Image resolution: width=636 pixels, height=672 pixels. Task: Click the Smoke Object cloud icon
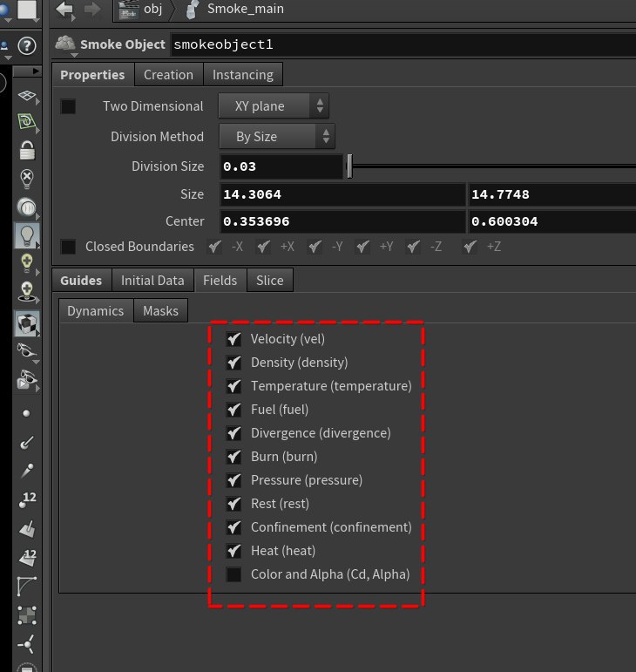65,44
